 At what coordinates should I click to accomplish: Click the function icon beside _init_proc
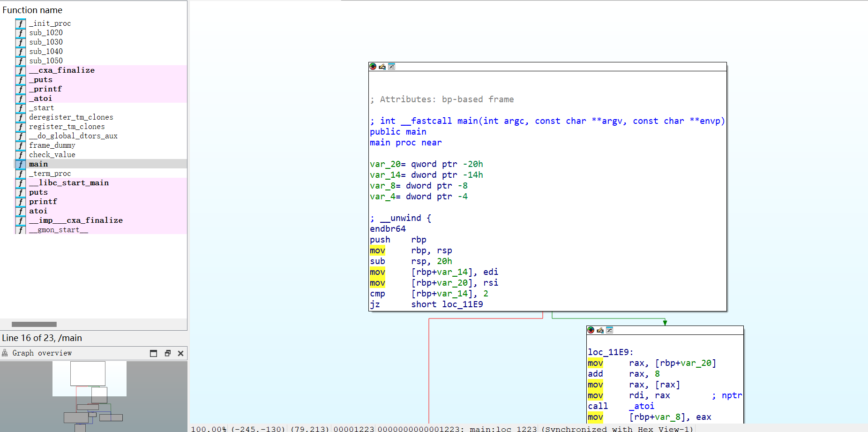click(21, 23)
